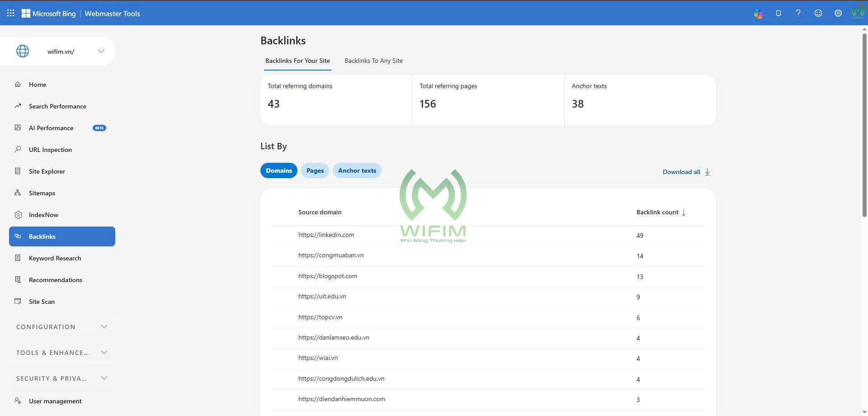Click the https://diendanhiemmuon.com domain
Viewport: 868px width, 416px height.
342,399
